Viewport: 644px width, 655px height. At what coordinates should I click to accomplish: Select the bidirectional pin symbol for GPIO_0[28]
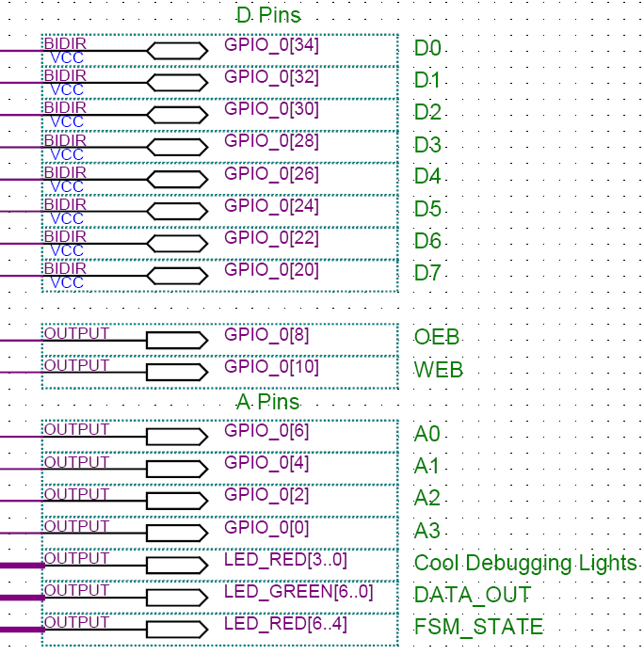177,148
